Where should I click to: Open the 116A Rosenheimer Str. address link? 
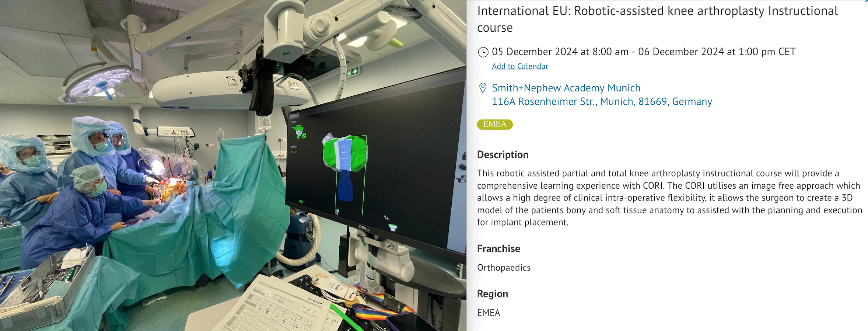[x=602, y=102]
